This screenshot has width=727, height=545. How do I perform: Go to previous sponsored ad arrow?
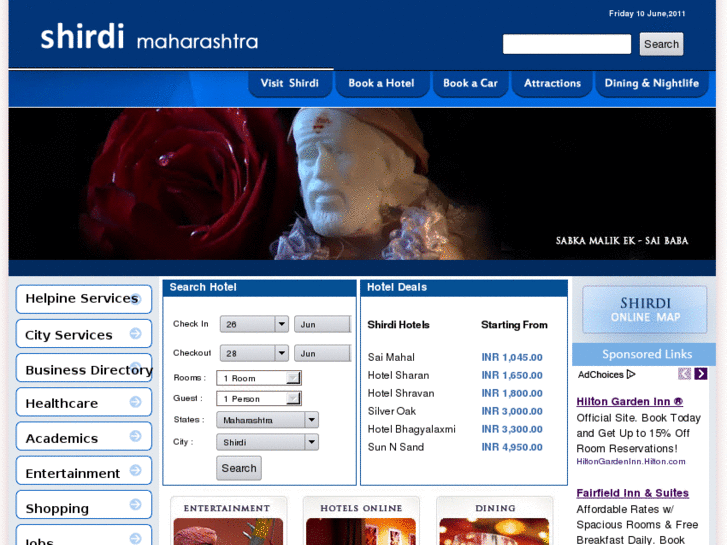[684, 373]
